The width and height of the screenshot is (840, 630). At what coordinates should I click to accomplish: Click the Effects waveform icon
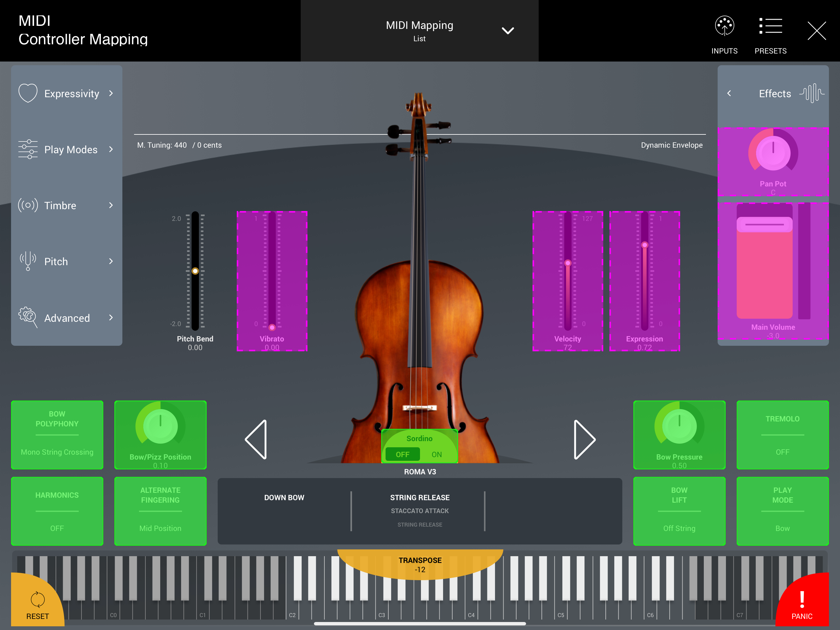coord(811,93)
